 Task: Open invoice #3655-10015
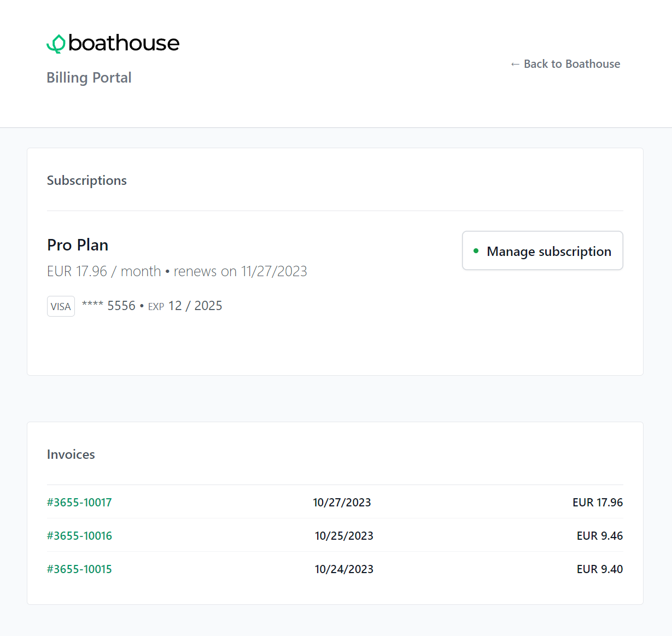pos(79,569)
